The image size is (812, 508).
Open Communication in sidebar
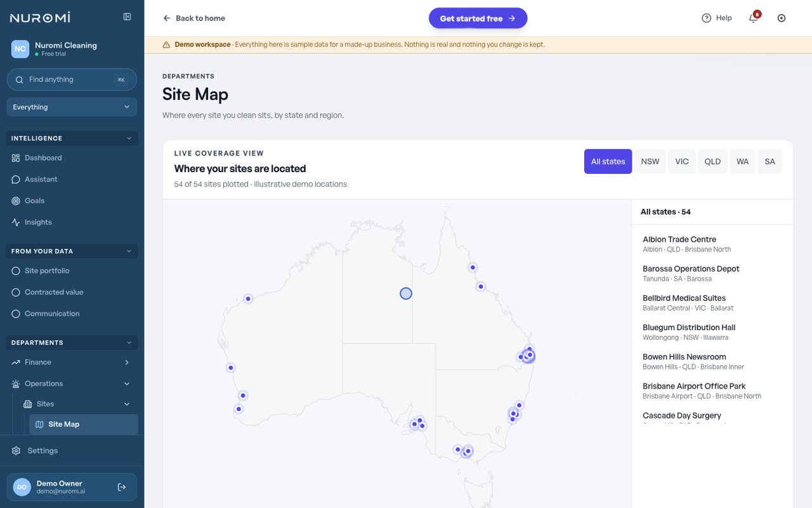[72, 314]
